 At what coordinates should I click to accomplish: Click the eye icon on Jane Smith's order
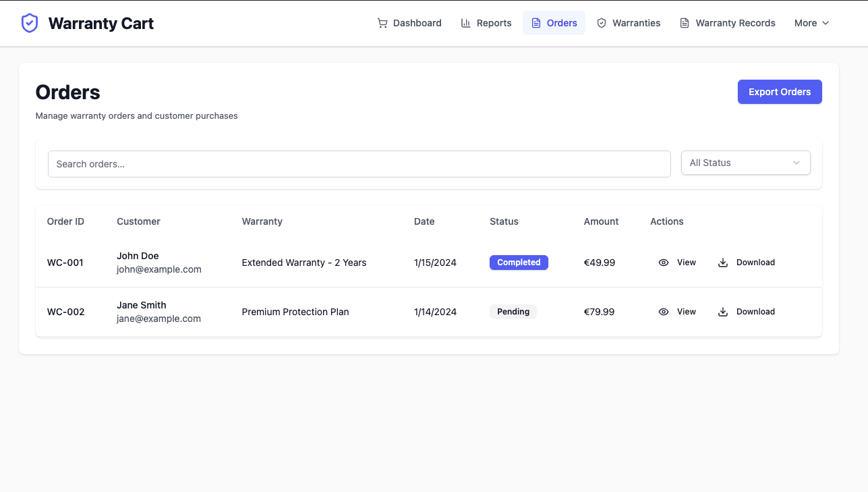663,312
